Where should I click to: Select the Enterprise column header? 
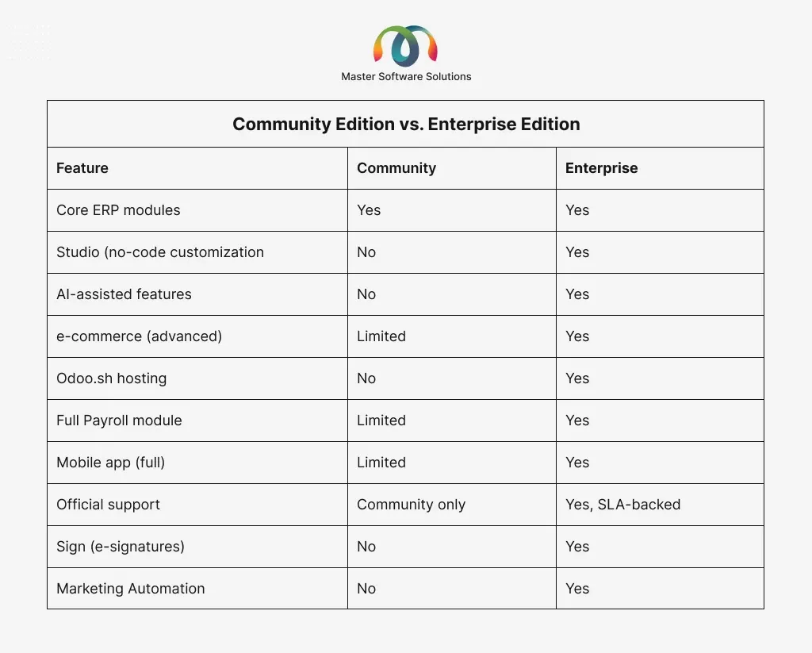(601, 168)
